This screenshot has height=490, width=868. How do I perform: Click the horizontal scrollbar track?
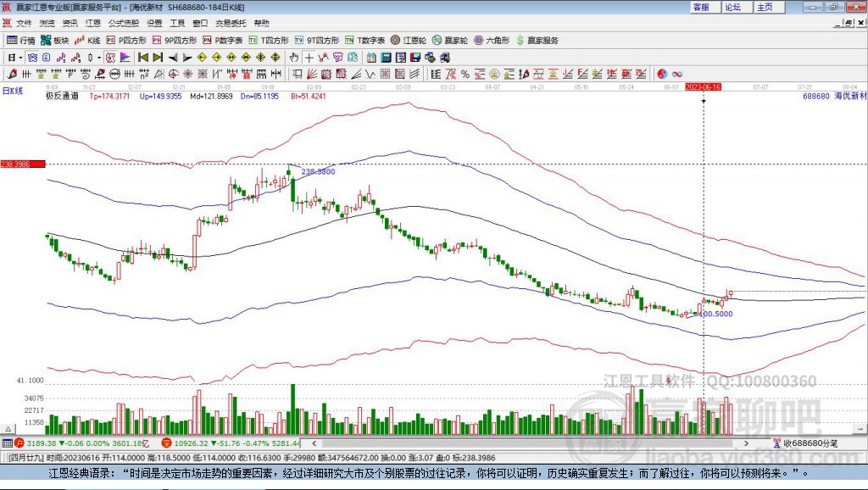[531, 443]
